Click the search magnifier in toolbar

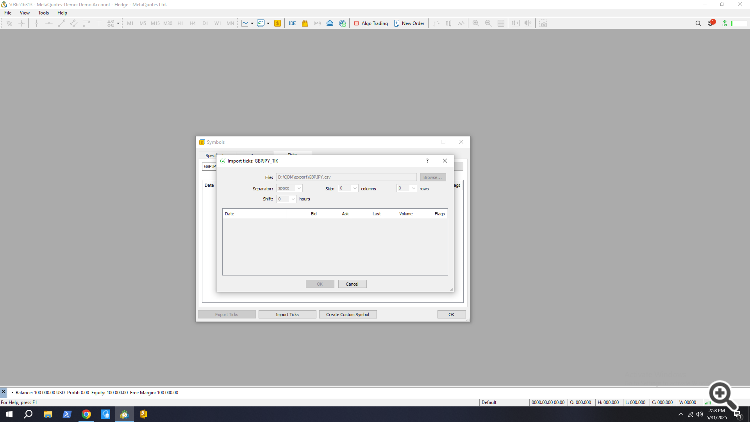click(698, 23)
